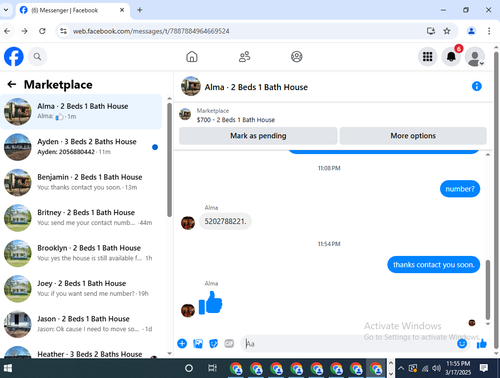Open Jason 2 Beds conversation
500x378 pixels.
click(81, 324)
